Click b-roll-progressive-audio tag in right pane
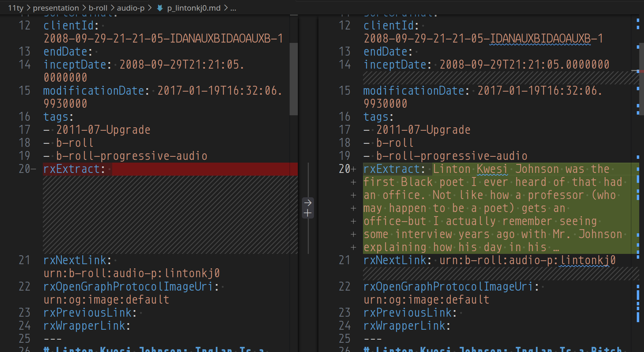The height and width of the screenshot is (352, 644). (452, 156)
